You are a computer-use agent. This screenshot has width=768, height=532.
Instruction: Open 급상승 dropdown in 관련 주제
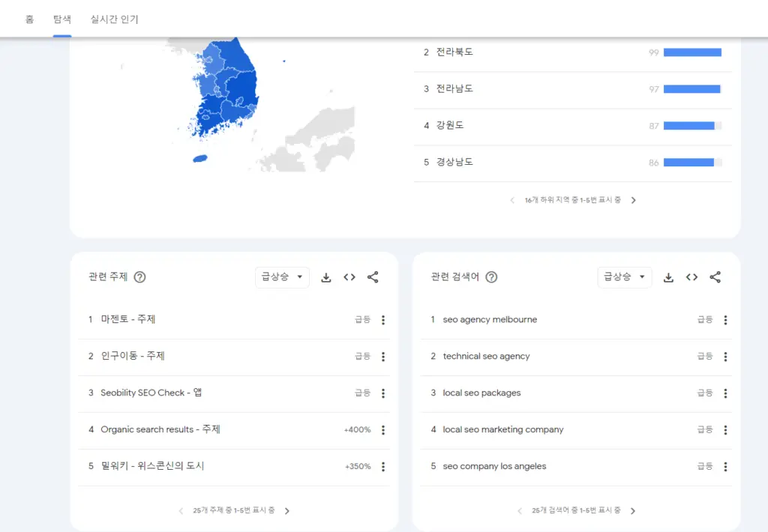click(x=282, y=277)
